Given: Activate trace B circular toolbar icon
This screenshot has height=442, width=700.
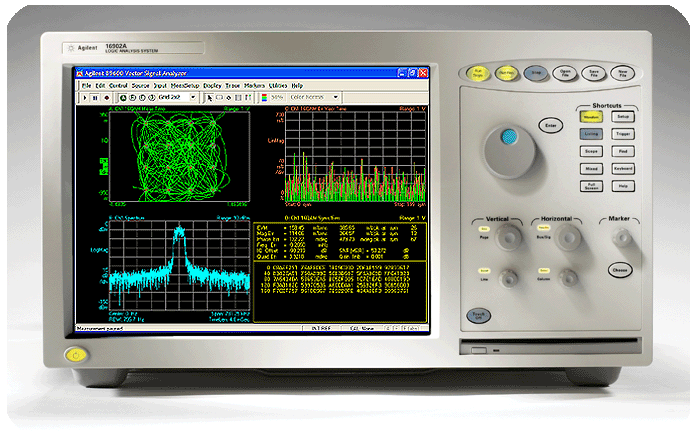Looking at the screenshot, I should coord(133,97).
